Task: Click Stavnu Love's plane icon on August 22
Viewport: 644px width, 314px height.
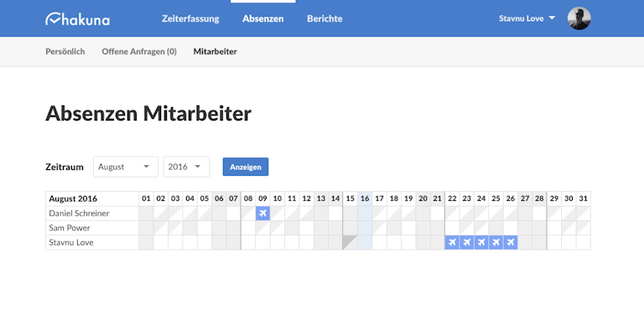Action: (x=452, y=242)
